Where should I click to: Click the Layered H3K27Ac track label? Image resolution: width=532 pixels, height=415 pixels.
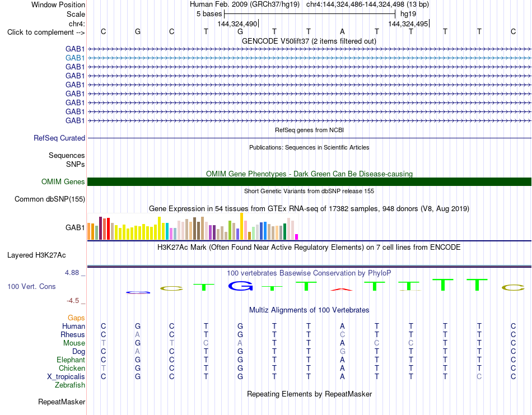coord(36,255)
